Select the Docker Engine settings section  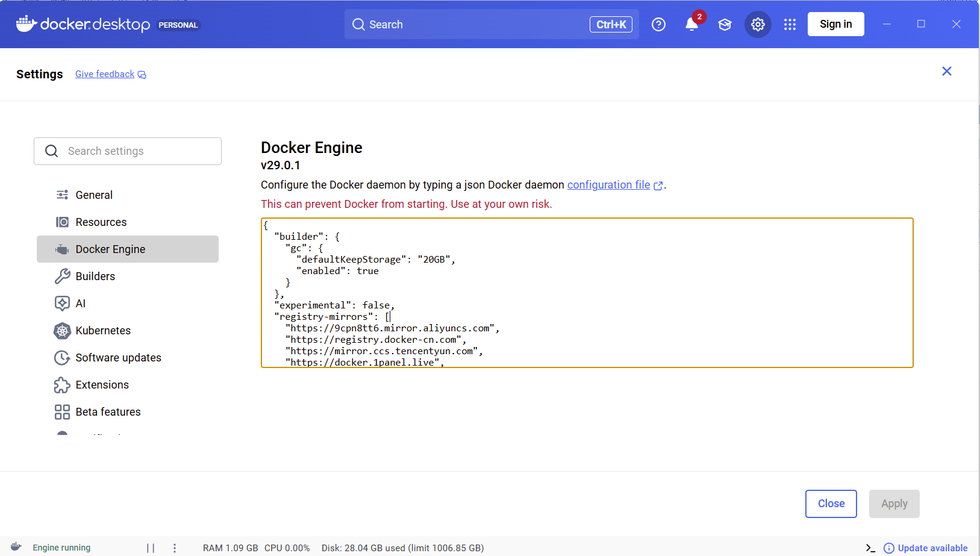click(128, 249)
